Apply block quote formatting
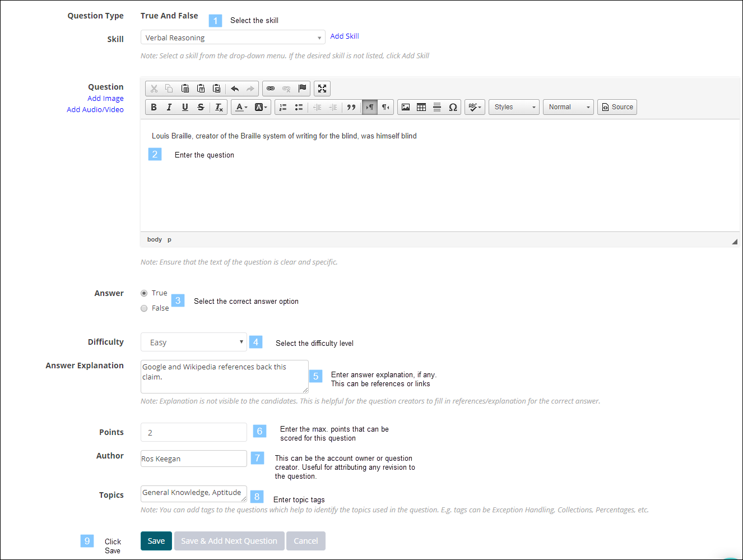 pyautogui.click(x=351, y=107)
